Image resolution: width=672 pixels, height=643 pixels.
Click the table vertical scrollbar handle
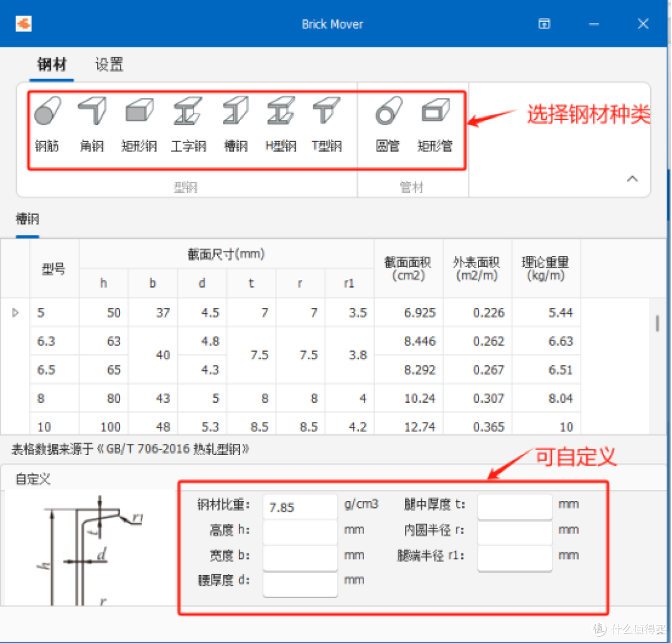(657, 323)
